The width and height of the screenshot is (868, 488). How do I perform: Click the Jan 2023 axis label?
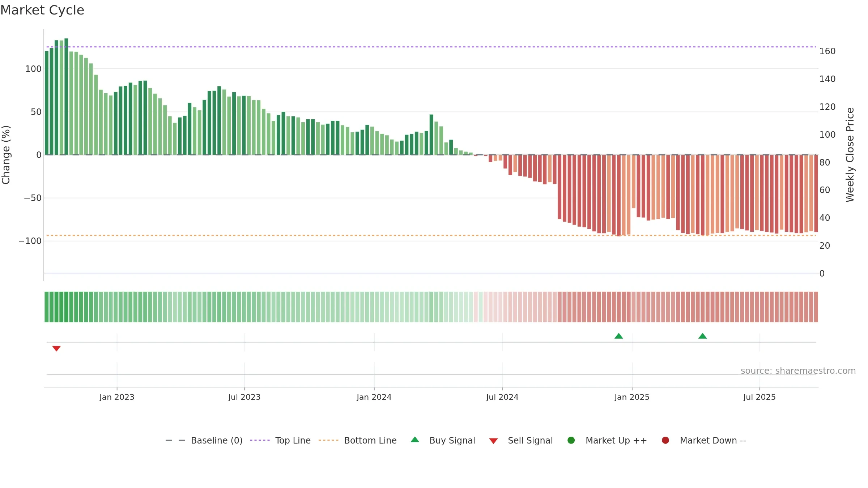[x=117, y=397]
